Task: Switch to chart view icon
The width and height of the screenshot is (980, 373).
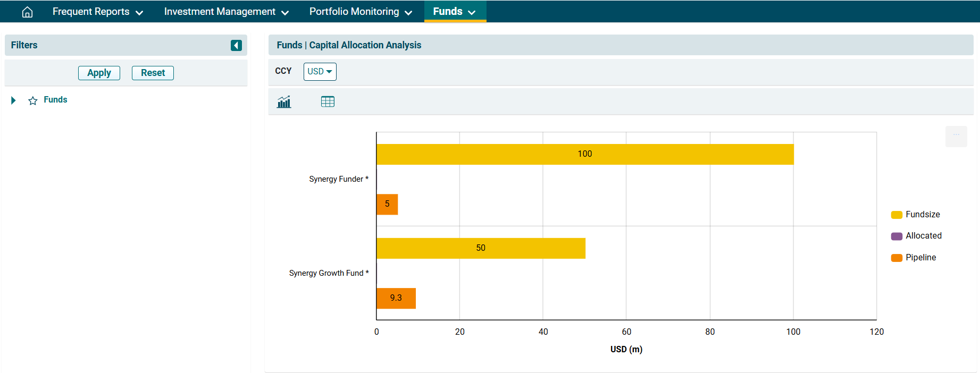Action: [x=284, y=101]
